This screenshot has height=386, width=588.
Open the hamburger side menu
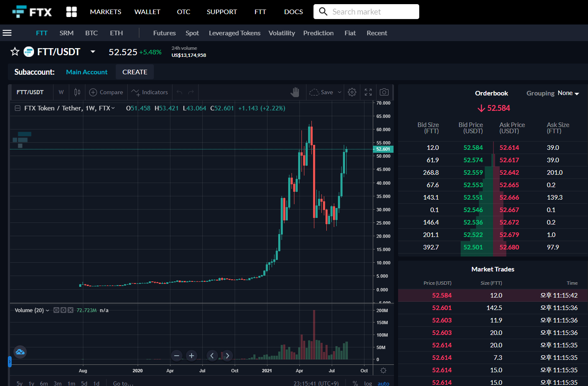click(7, 33)
